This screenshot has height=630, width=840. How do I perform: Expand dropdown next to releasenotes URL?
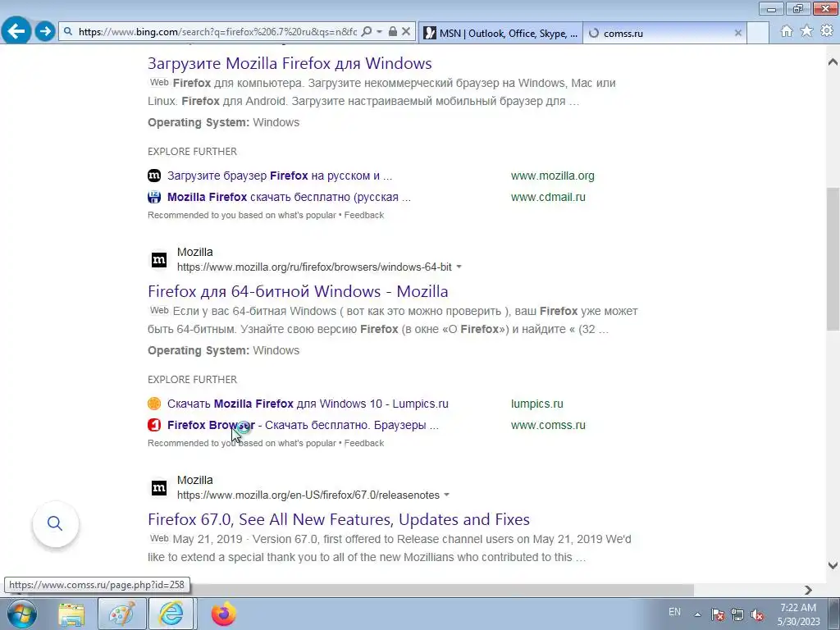click(x=447, y=495)
